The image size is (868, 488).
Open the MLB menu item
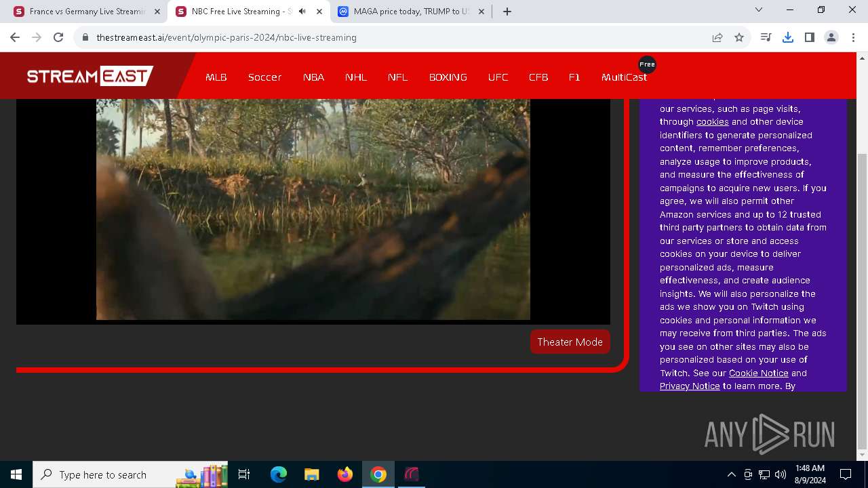pos(216,77)
